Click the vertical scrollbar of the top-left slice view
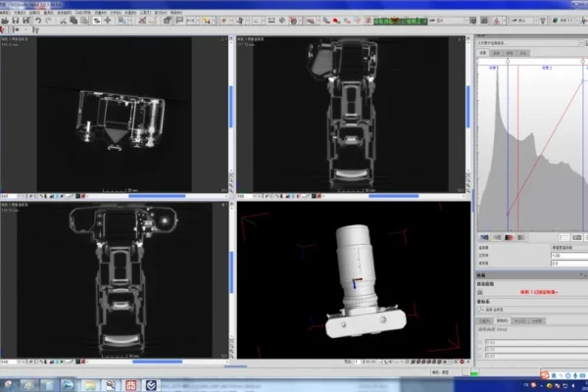Viewport: 588px width, 392px height. pos(231,108)
